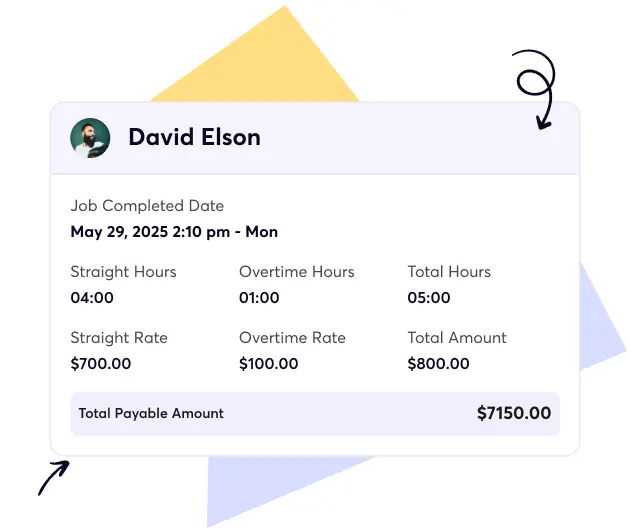Click the Total Amount label

tap(457, 338)
